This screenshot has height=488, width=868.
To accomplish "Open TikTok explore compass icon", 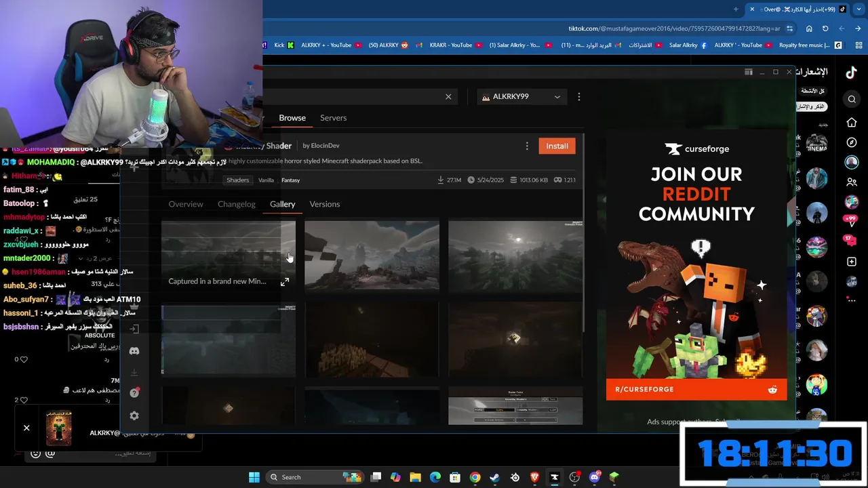I will tap(852, 142).
